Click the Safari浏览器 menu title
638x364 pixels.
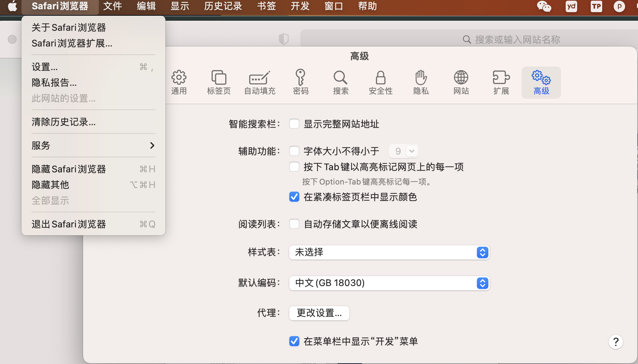click(x=60, y=6)
